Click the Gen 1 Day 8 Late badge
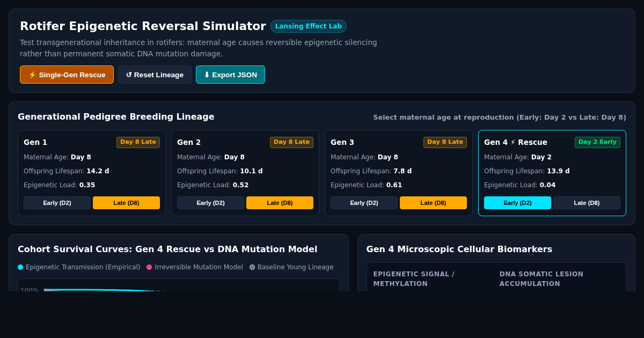 coord(138,142)
